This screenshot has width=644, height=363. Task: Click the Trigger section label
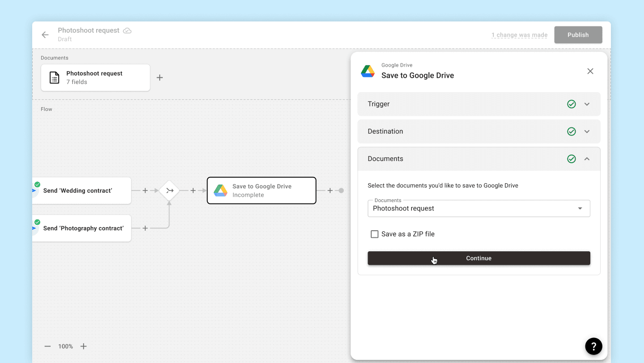coord(379,104)
